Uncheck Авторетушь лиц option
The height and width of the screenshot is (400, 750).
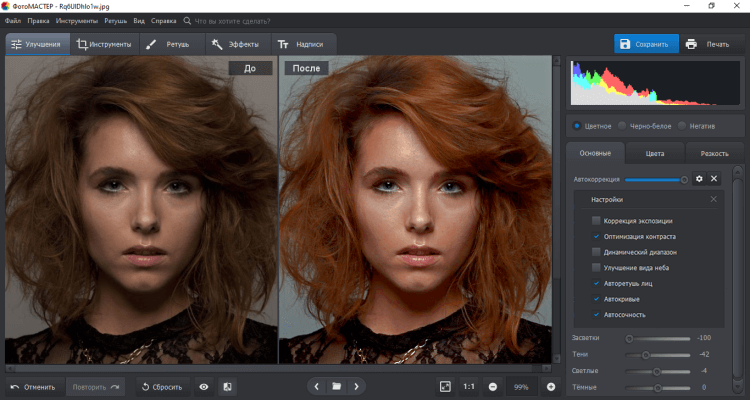pyautogui.click(x=597, y=283)
